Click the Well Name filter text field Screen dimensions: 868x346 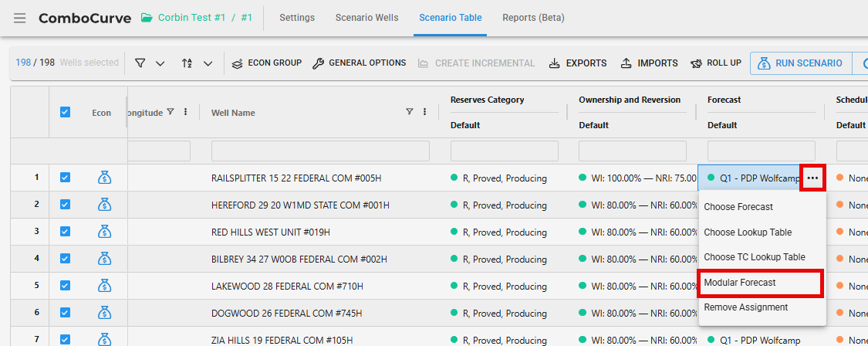click(x=320, y=151)
